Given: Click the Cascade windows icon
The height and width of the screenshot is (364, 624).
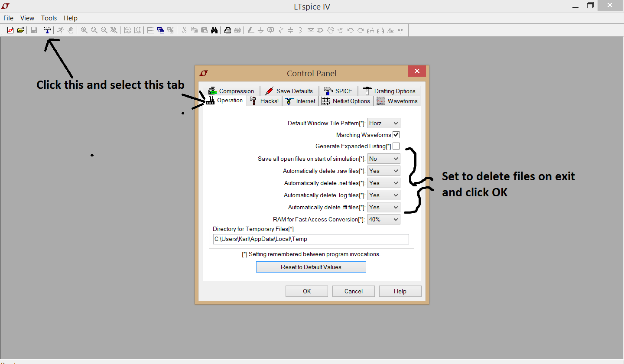Looking at the screenshot, I should click(x=161, y=30).
